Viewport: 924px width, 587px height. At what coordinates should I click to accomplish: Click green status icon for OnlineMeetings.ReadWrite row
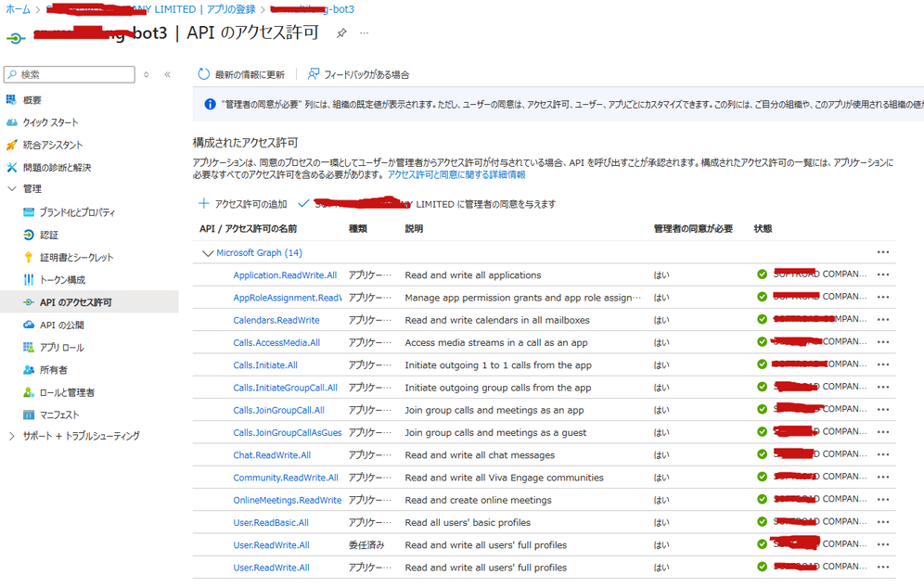(762, 499)
